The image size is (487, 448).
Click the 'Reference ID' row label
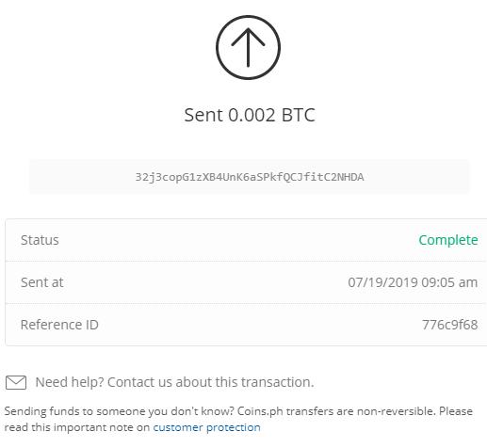pos(59,325)
